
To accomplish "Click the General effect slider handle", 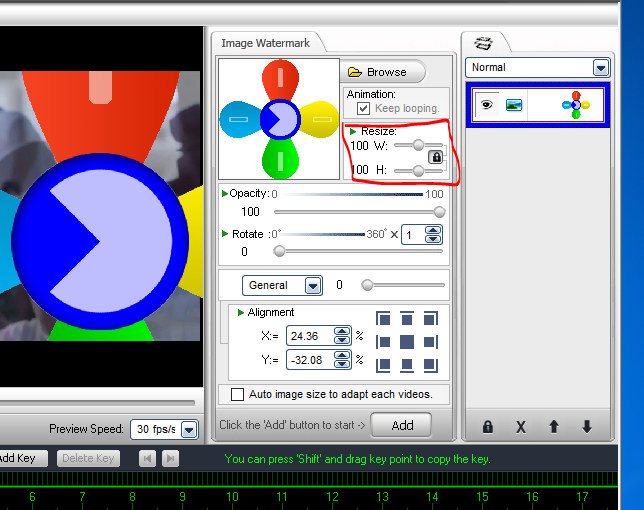I will (367, 285).
